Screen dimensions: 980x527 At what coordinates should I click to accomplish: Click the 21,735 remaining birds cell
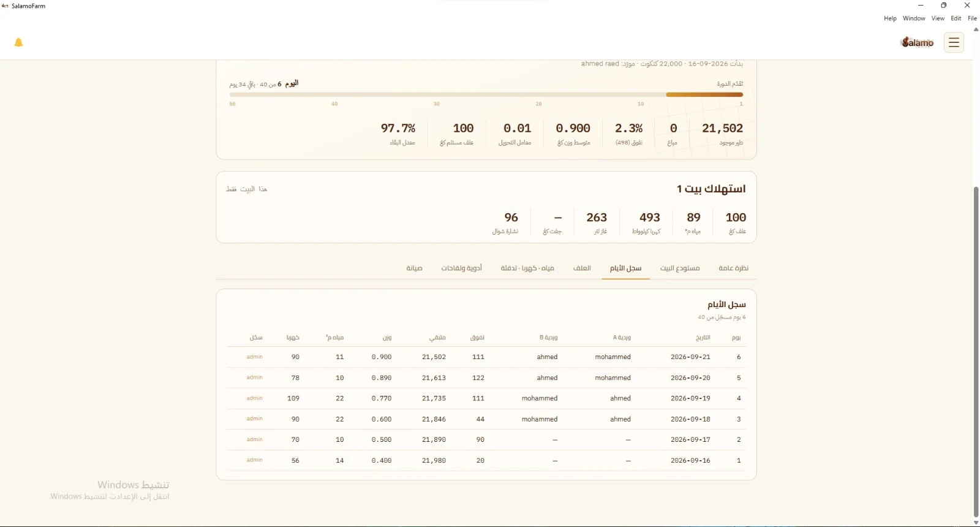(x=434, y=398)
